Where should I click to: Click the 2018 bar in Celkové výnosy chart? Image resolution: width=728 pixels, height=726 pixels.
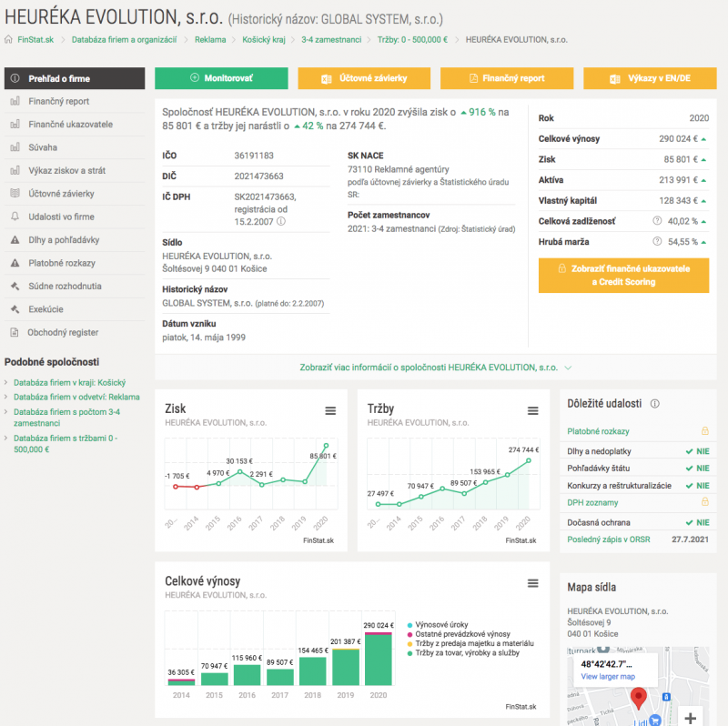pos(312,671)
